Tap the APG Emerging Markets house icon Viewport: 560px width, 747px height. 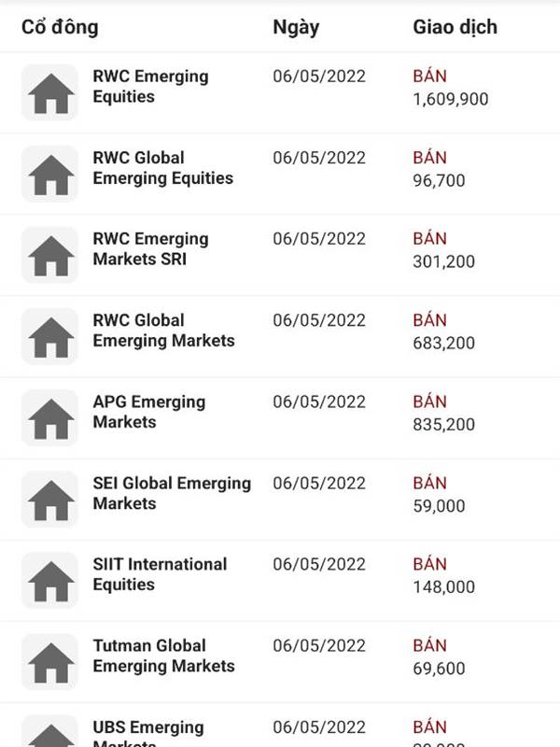[50, 417]
